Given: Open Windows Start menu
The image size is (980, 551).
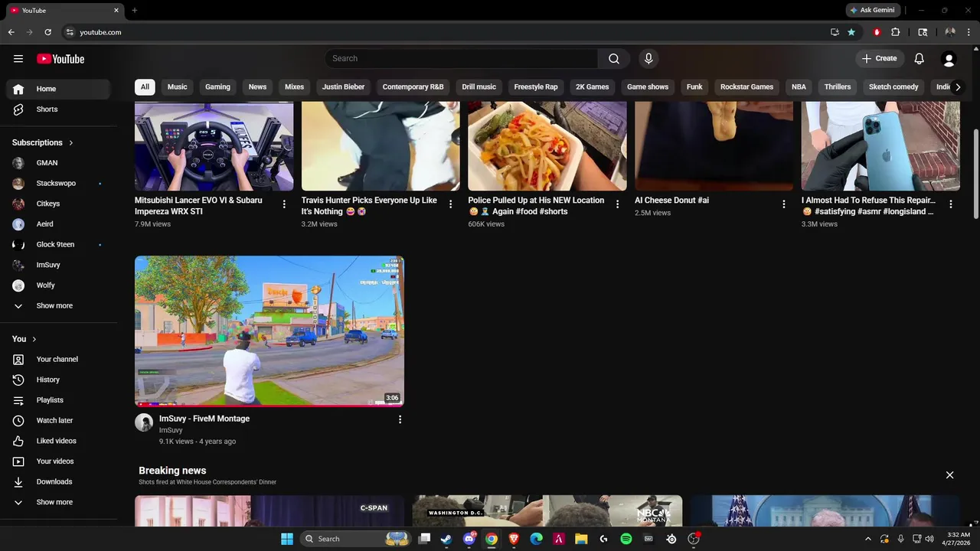Looking at the screenshot, I should pyautogui.click(x=286, y=539).
